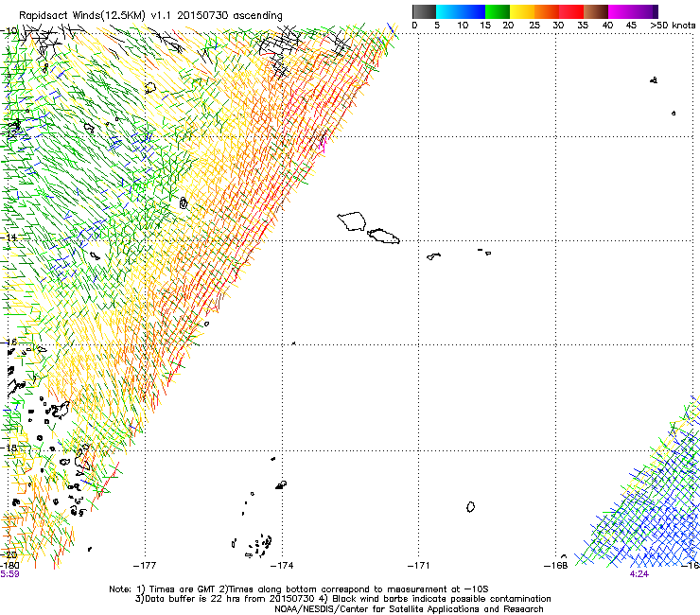The width and height of the screenshot is (700, 615).
Task: Click the -174 longitude axis label
Action: pos(282,566)
